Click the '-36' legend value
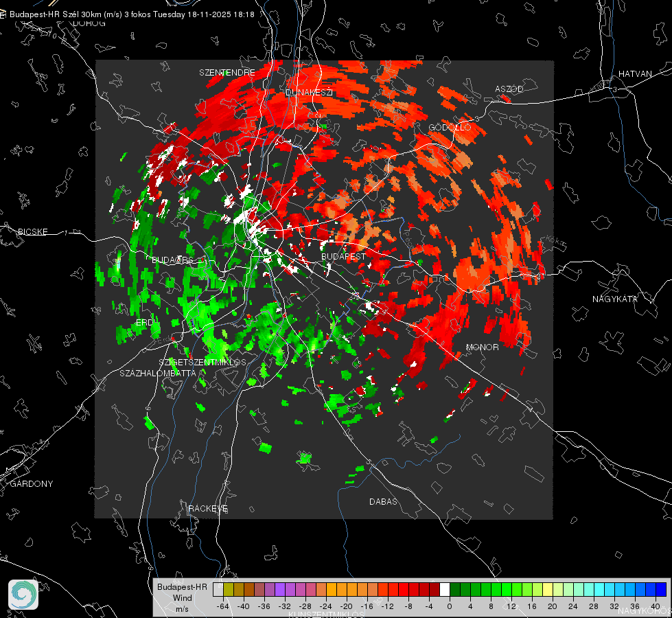This screenshot has height=618, width=672. point(264,606)
